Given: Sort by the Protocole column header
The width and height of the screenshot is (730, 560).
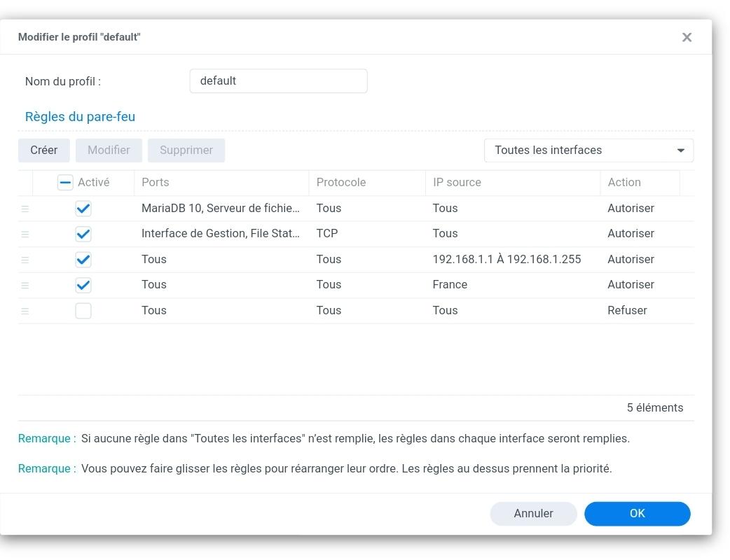Looking at the screenshot, I should 366,183.
